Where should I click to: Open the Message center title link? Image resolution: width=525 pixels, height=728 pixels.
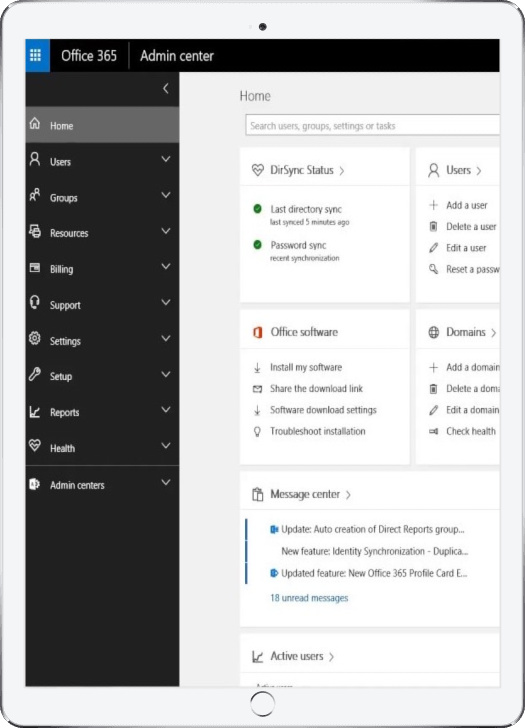tap(305, 494)
